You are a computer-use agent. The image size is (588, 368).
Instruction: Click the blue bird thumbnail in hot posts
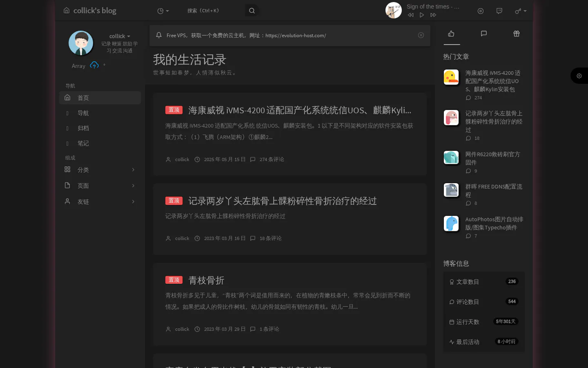451,223
